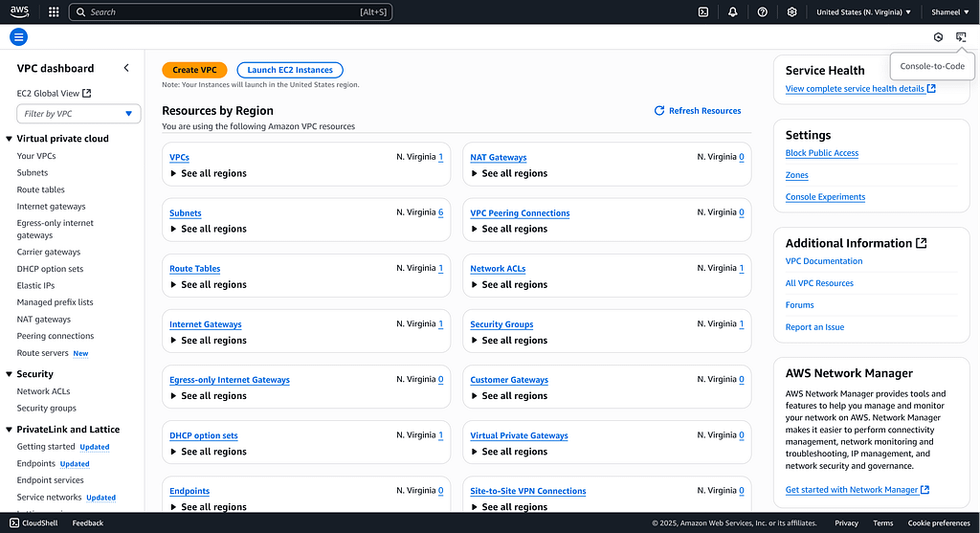
Task: Collapse the Security sidebar section
Action: click(9, 374)
